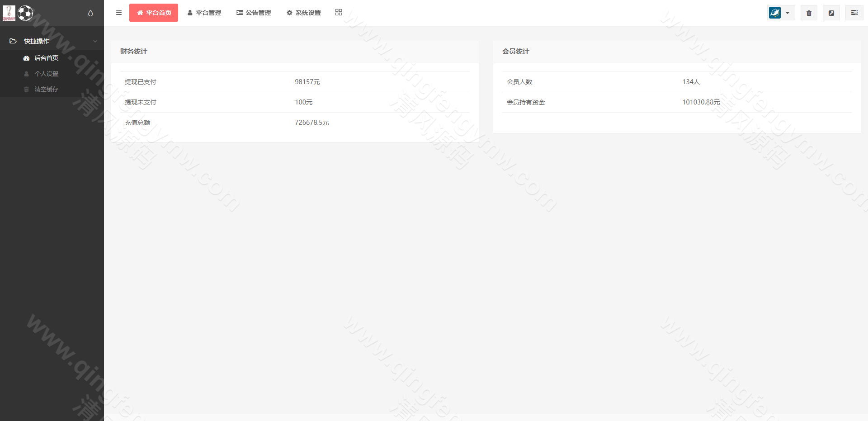
Task: Toggle the sidebar using the hamburger icon
Action: (119, 12)
